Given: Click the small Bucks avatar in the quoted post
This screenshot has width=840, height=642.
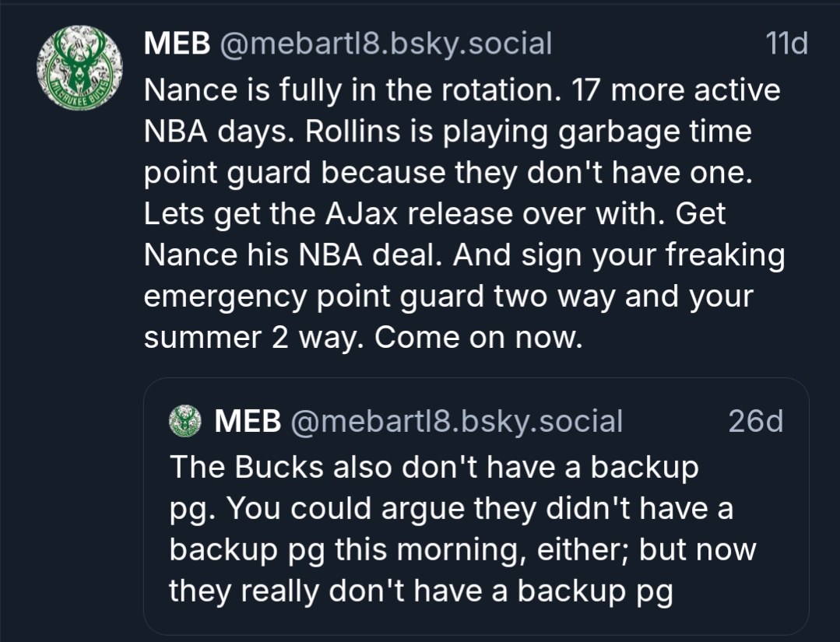Looking at the screenshot, I should tap(185, 421).
